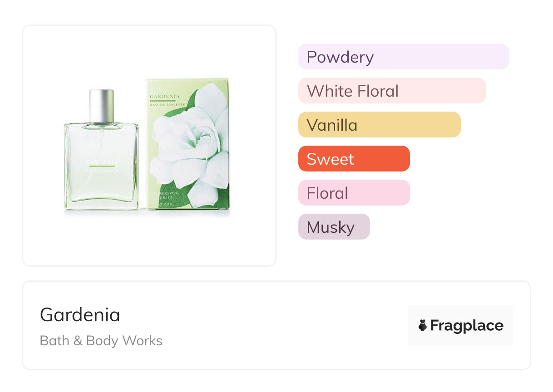Select the Musky accord bar

tap(334, 227)
